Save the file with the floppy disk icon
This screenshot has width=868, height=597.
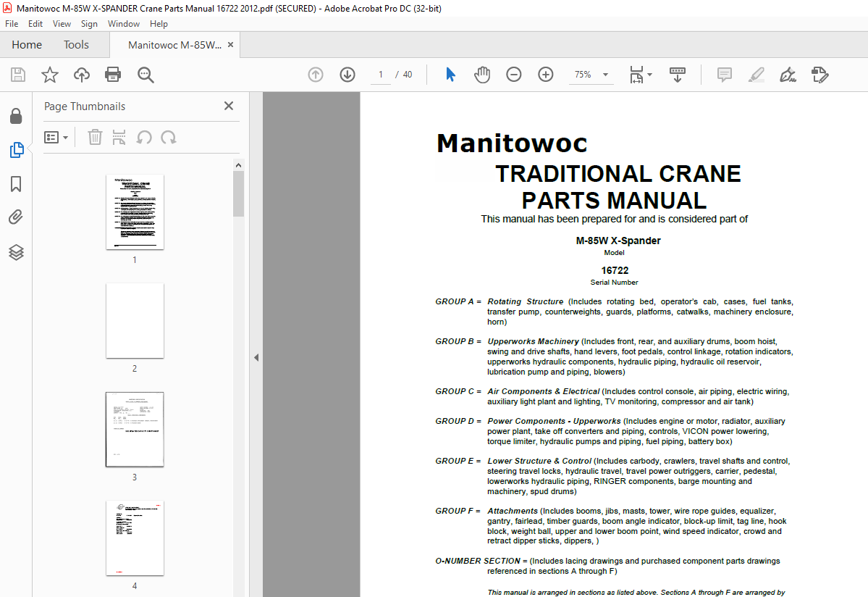pyautogui.click(x=18, y=75)
